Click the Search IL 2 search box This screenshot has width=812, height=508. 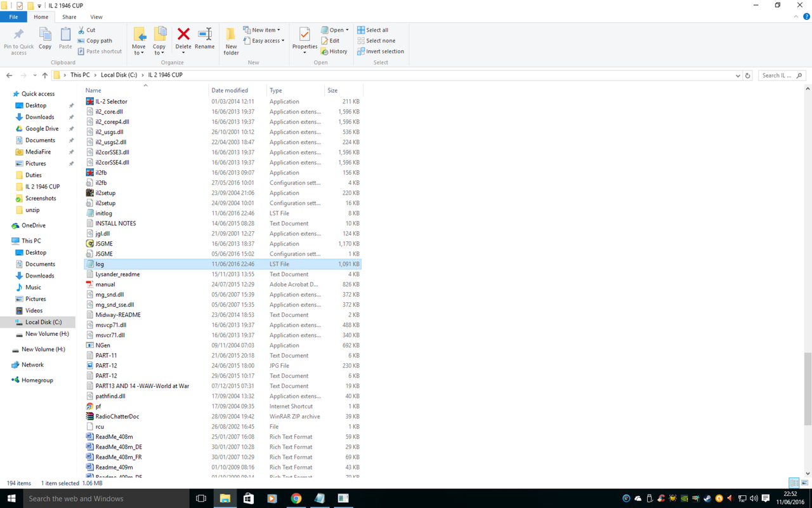783,75
